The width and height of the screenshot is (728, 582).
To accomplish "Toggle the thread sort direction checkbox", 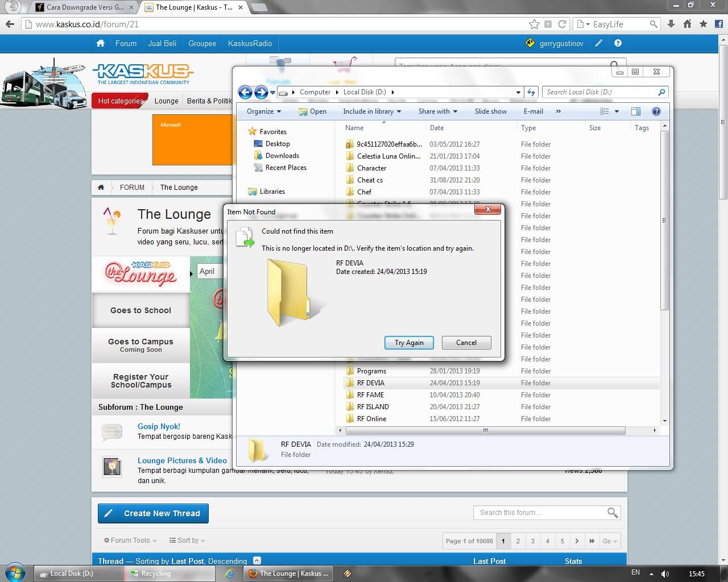I will (x=257, y=561).
